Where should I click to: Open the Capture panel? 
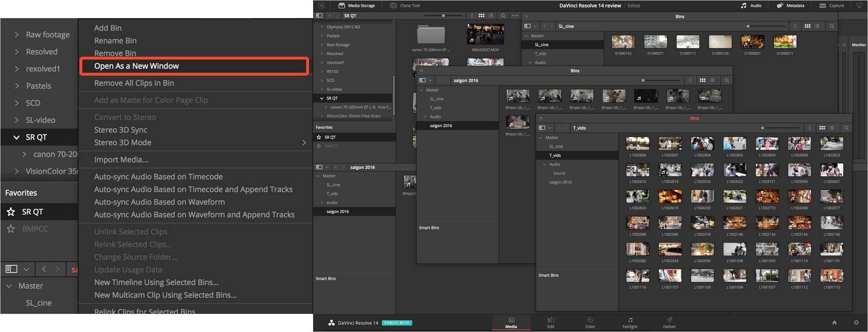click(x=832, y=6)
